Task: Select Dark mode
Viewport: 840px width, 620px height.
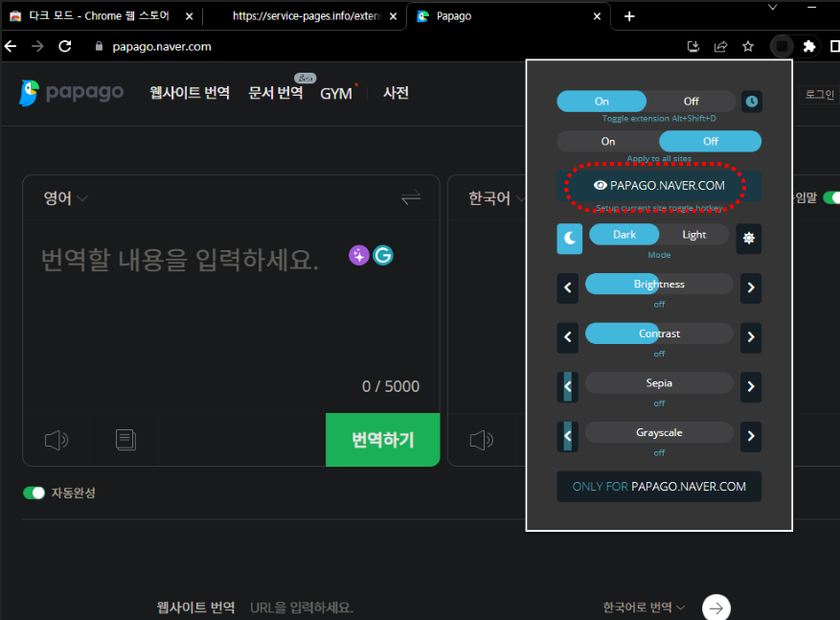Action: (x=624, y=235)
